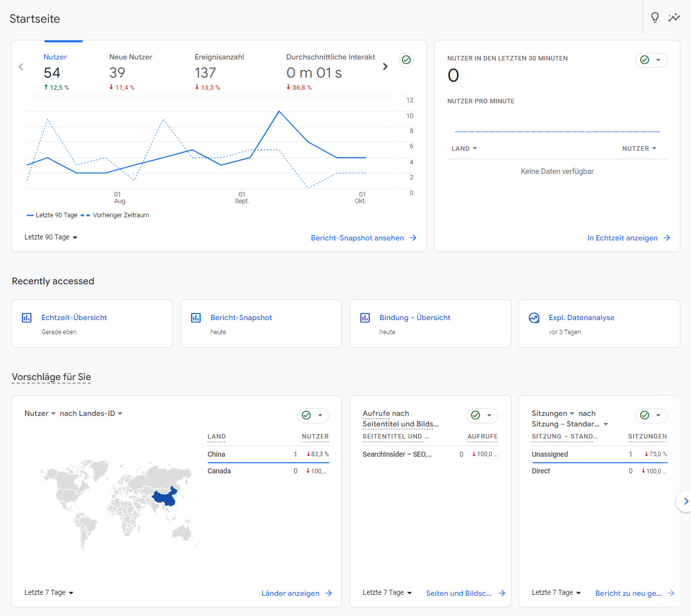The width and height of the screenshot is (691, 616).
Task: Change the Letzte 7 Tage range on the country card
Action: tap(49, 592)
